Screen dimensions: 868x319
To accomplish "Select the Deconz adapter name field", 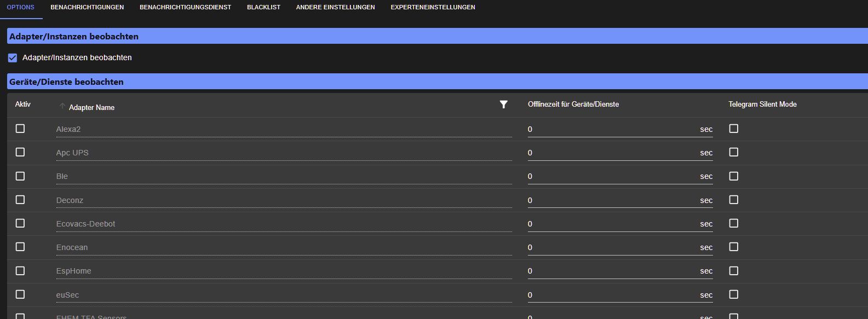I will click(284, 200).
